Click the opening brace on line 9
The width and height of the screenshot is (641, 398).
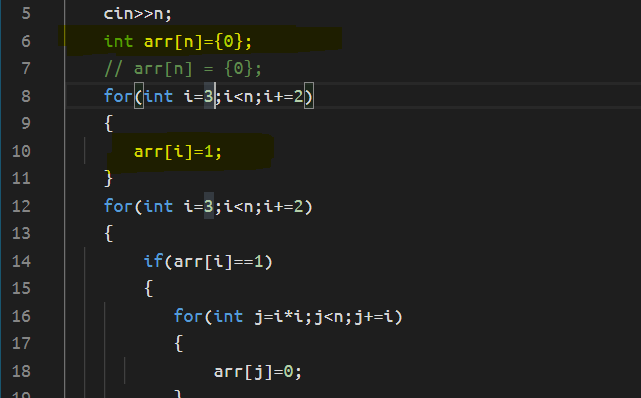pyautogui.click(x=108, y=123)
